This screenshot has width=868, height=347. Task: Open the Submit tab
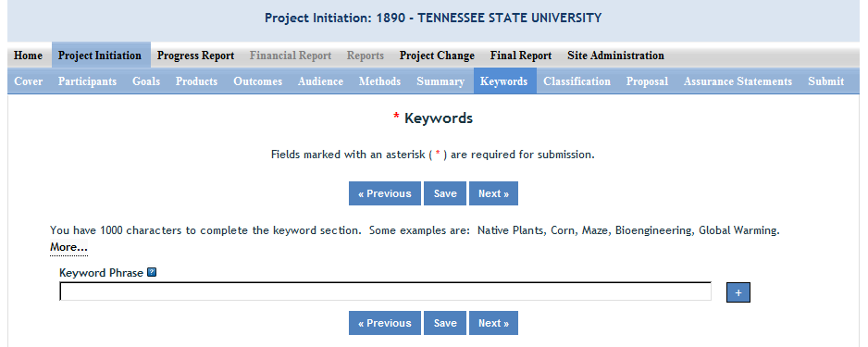(825, 81)
